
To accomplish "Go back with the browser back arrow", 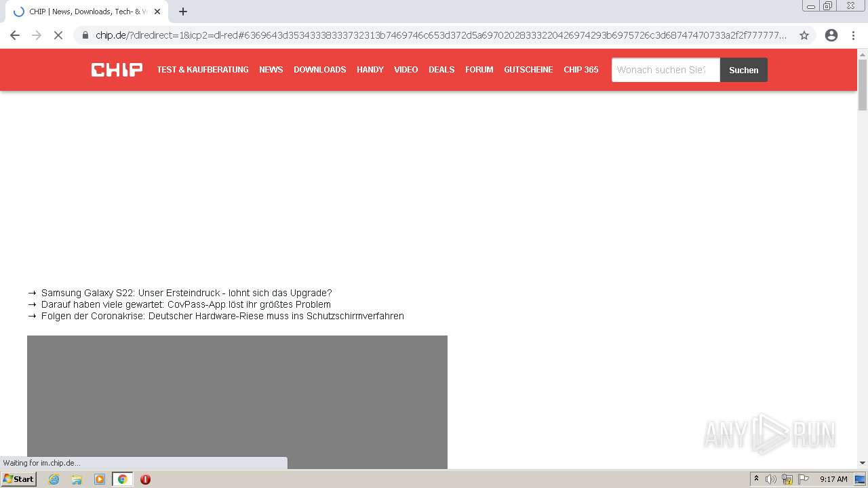I will point(15,35).
